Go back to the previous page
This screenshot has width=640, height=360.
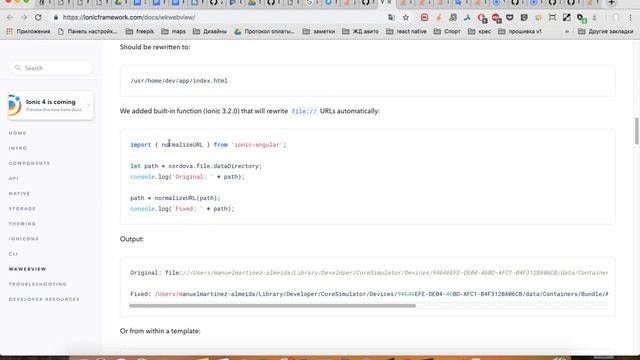coord(10,18)
